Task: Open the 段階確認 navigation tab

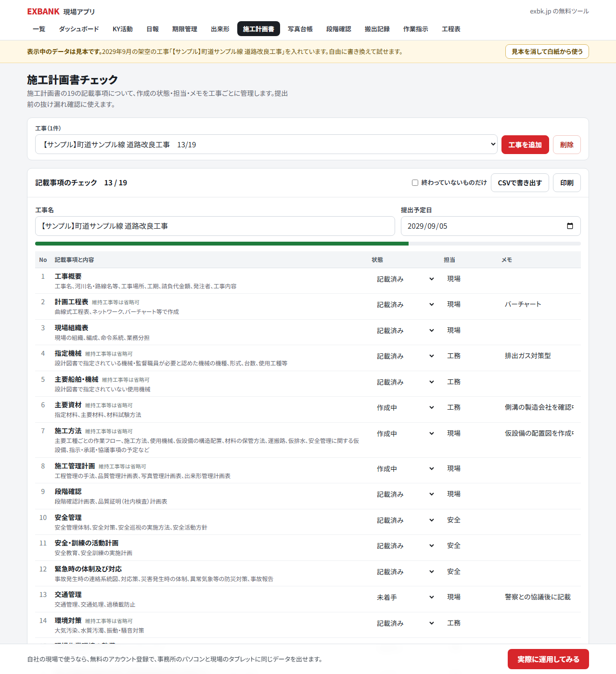Action: pos(339,29)
